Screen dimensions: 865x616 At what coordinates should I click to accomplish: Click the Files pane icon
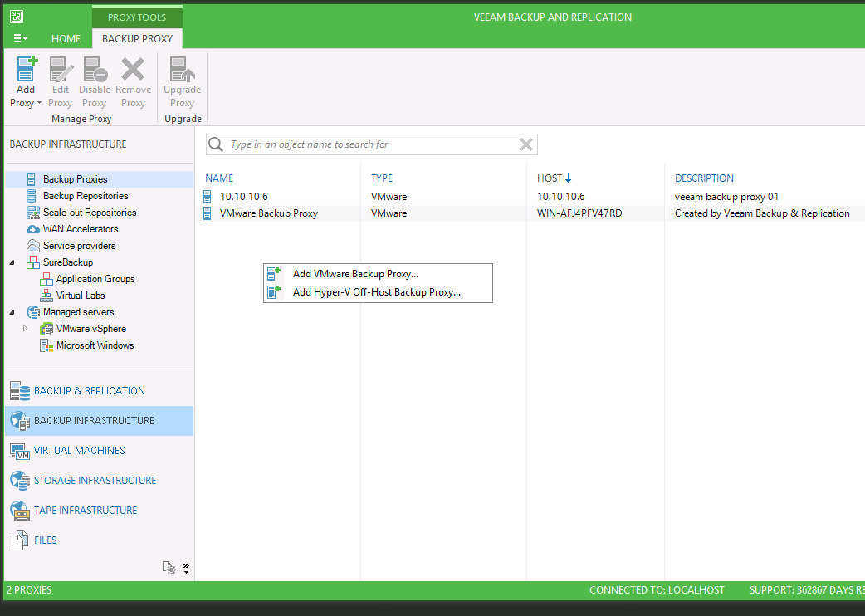pos(20,540)
